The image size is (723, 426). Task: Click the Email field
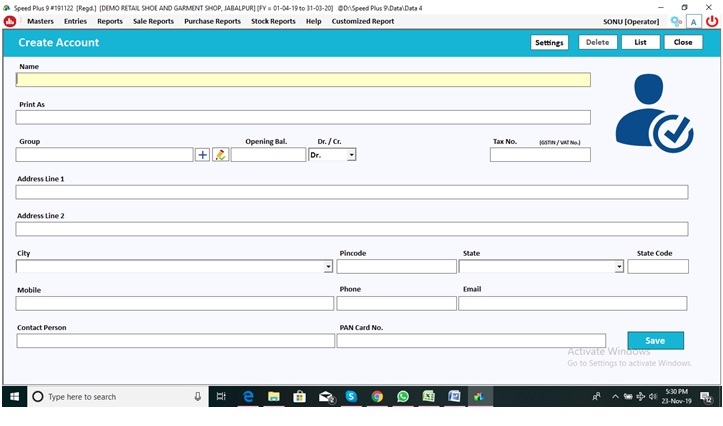[573, 303]
